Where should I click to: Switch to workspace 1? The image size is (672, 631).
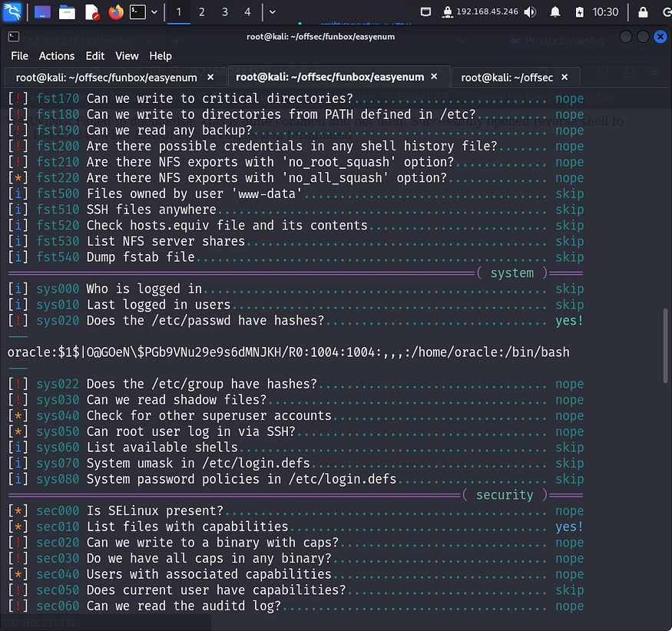coord(179,12)
